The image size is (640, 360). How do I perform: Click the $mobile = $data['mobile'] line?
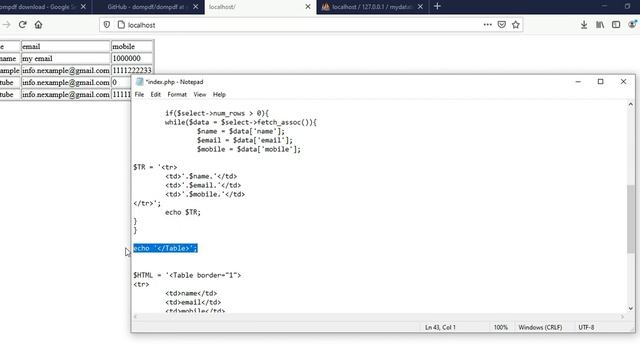pos(249,149)
